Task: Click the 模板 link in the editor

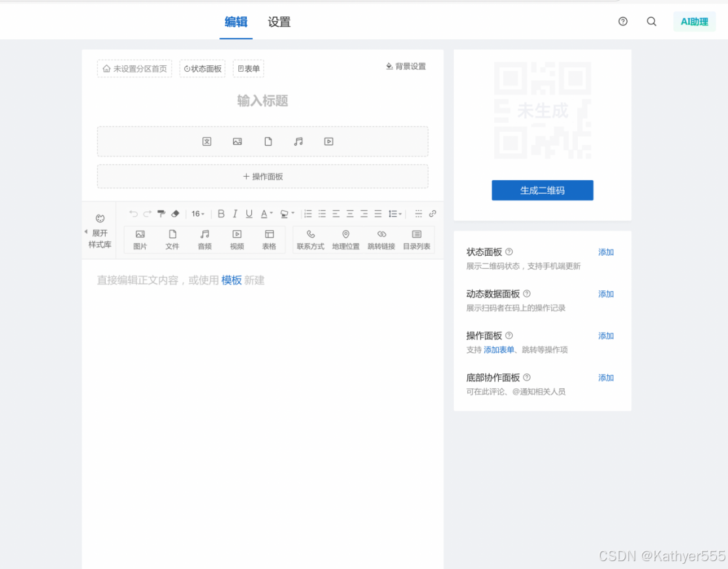Action: (x=231, y=280)
